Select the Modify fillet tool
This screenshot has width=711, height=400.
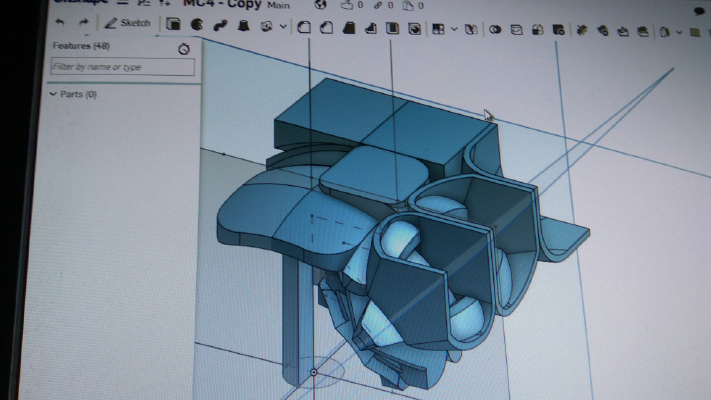[582, 31]
